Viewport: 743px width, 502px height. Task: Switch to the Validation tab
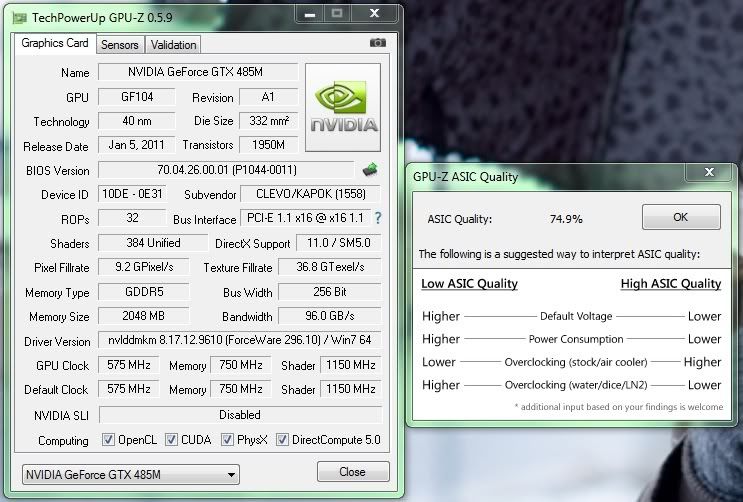click(173, 45)
